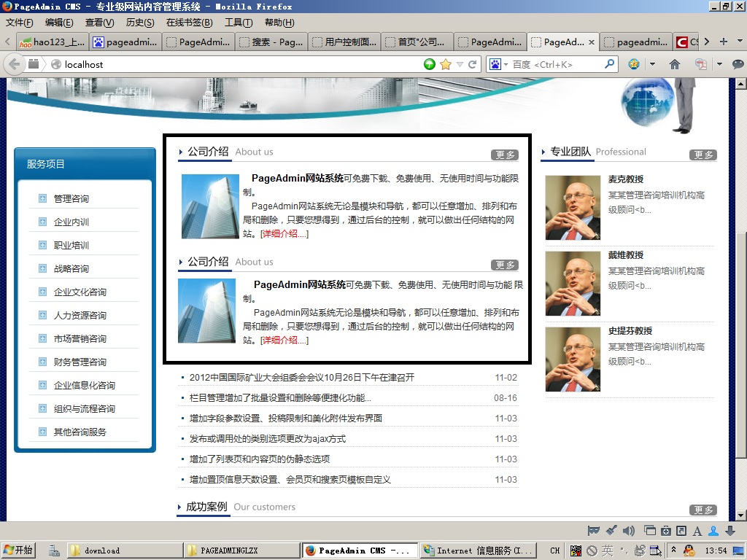
Task: Open news about 2012中国国际矿业大会
Action: tap(302, 377)
